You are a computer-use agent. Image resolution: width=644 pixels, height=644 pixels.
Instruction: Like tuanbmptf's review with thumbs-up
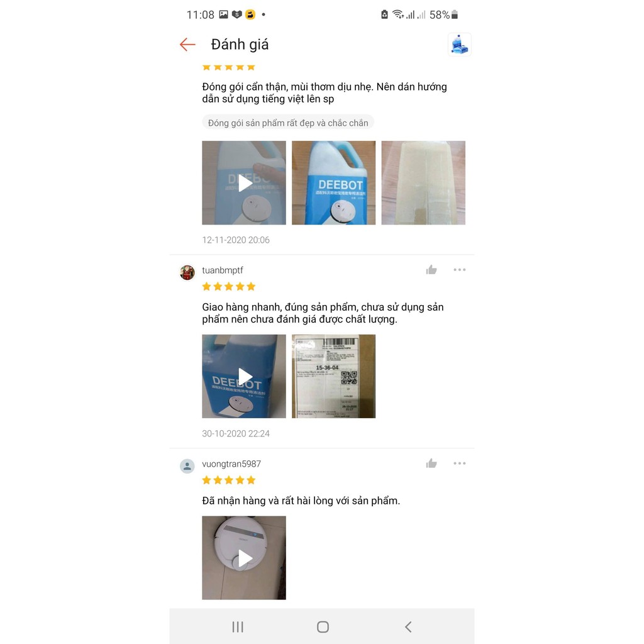pyautogui.click(x=431, y=270)
